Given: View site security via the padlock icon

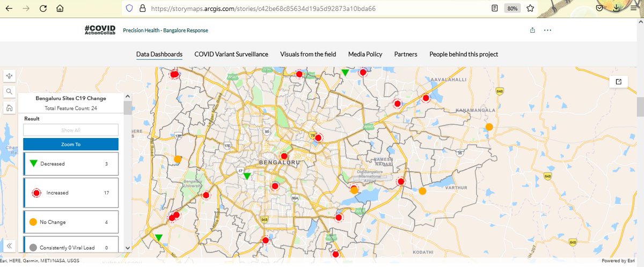Looking at the screenshot, I should tap(142, 9).
